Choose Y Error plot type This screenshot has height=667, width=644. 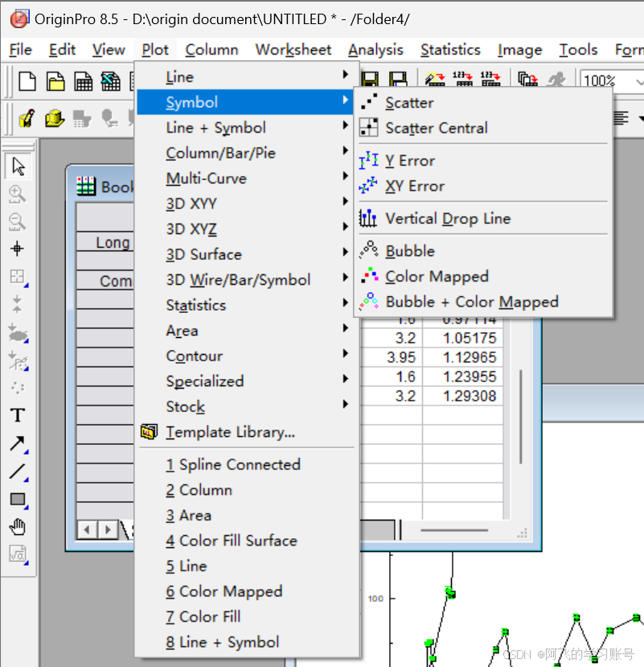coord(483,160)
